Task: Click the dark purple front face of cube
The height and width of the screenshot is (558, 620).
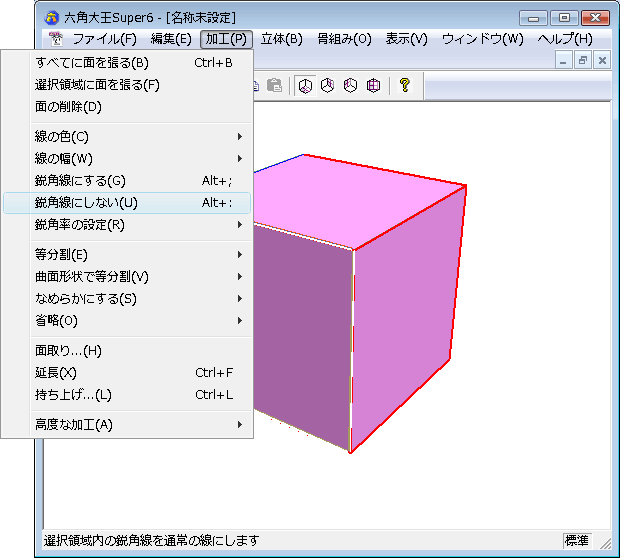Action: (x=304, y=332)
